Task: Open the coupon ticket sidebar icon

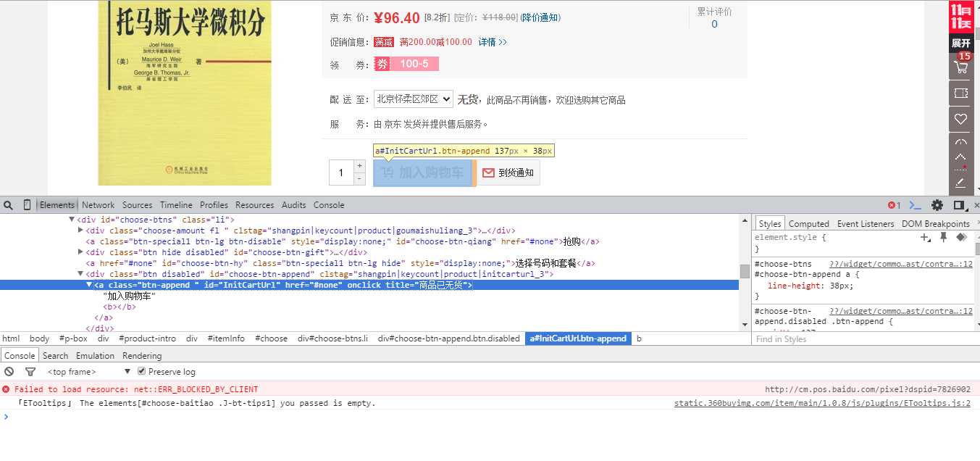Action: [x=961, y=94]
